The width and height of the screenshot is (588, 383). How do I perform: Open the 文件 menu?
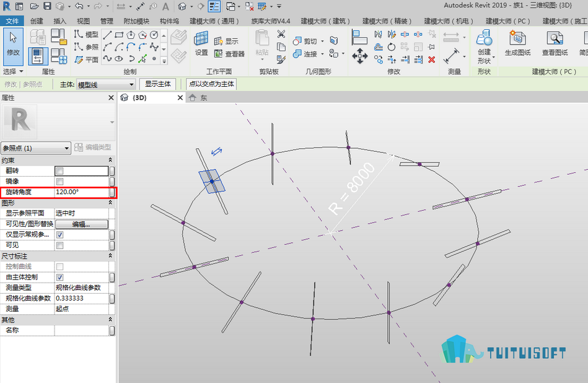tap(12, 21)
